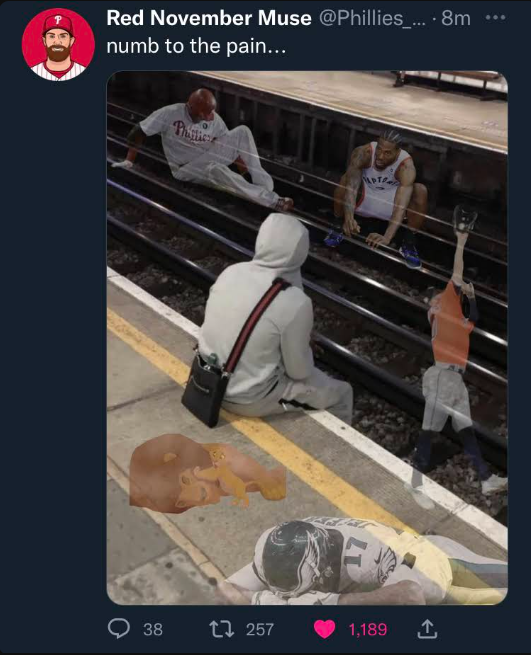Viewport: 531px width, 655px height.
Task: View the 38 replies count
Action: click(153, 629)
